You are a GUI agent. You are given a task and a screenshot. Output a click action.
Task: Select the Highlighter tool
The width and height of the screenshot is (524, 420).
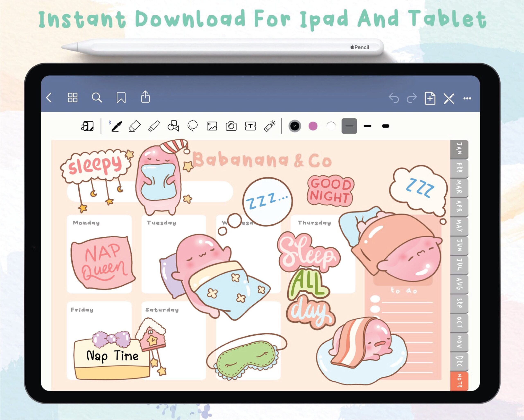tap(154, 126)
